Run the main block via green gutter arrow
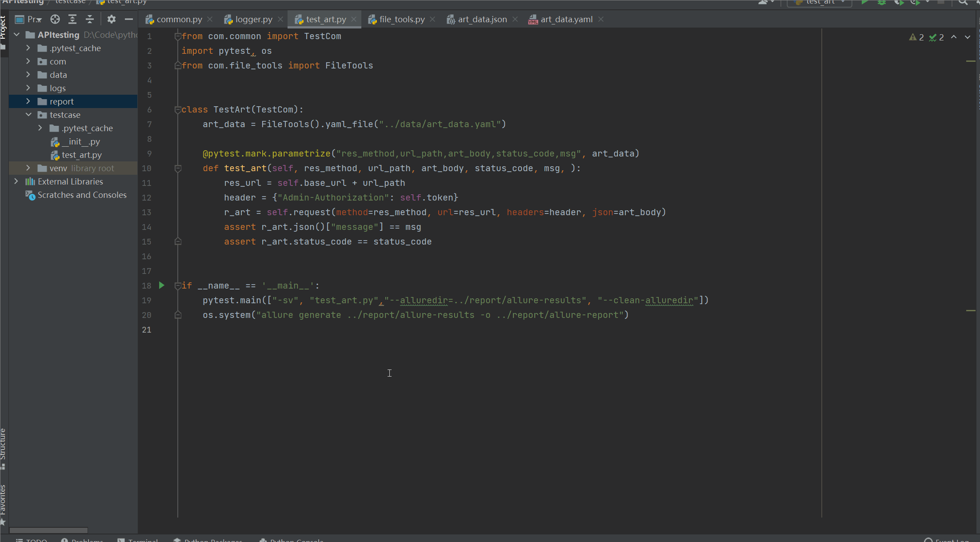The height and width of the screenshot is (542, 980). pyautogui.click(x=162, y=285)
